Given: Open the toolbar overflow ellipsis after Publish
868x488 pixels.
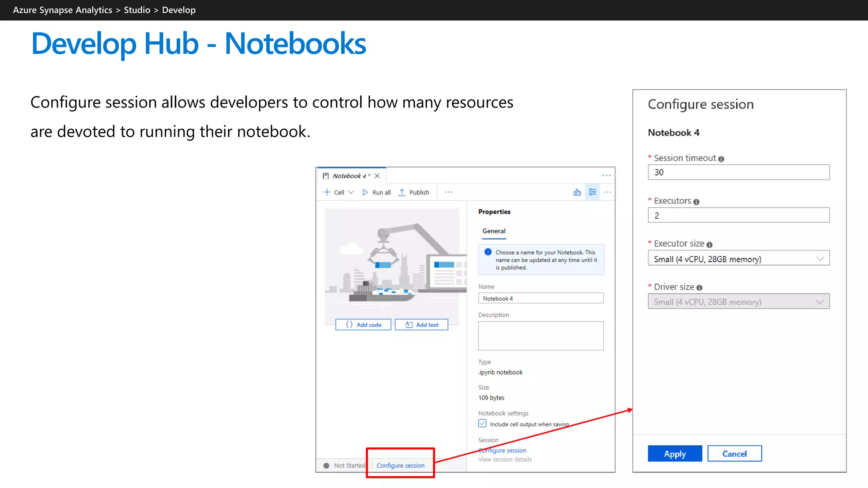Looking at the screenshot, I should (x=449, y=192).
